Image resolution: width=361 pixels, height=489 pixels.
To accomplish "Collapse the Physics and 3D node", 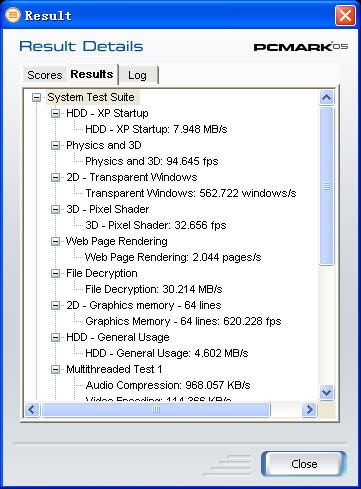I will [x=55, y=146].
